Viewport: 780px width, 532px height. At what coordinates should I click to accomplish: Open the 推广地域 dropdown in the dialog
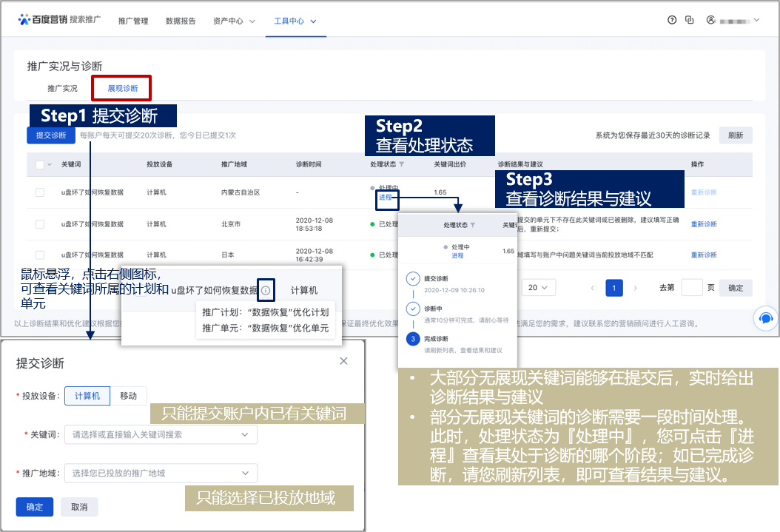click(x=161, y=473)
